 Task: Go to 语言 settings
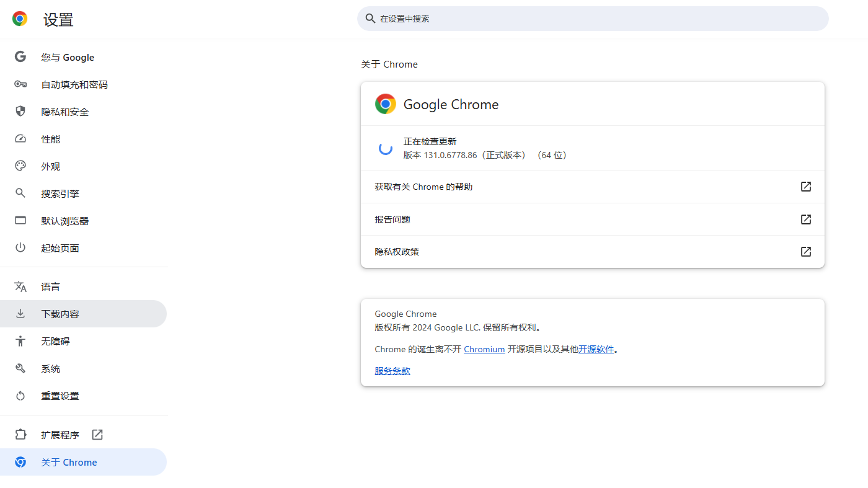coord(83,286)
